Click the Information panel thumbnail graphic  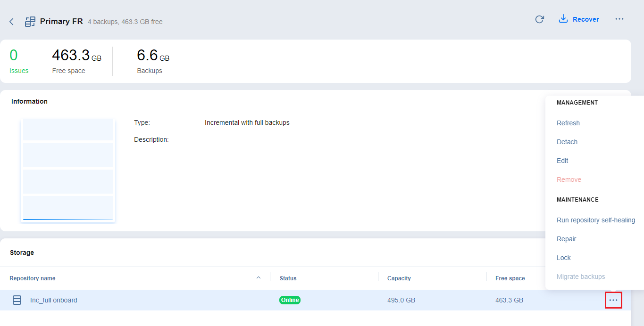pyautogui.click(x=68, y=170)
